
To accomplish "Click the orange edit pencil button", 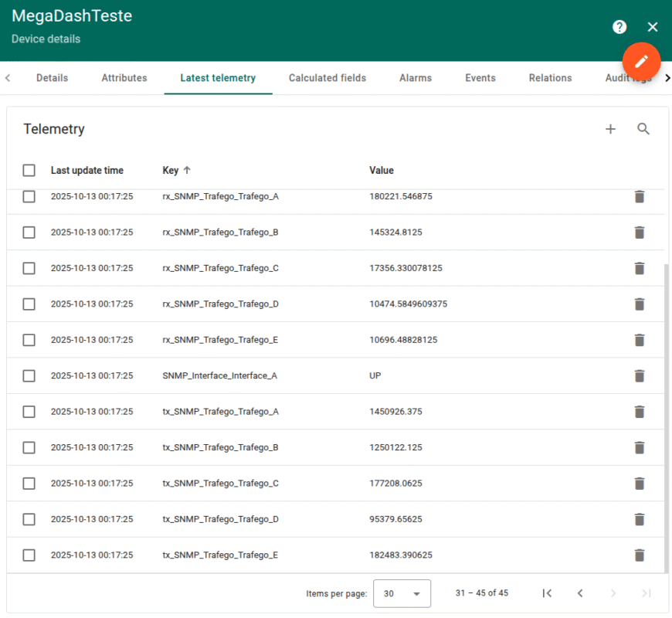I will pos(641,60).
